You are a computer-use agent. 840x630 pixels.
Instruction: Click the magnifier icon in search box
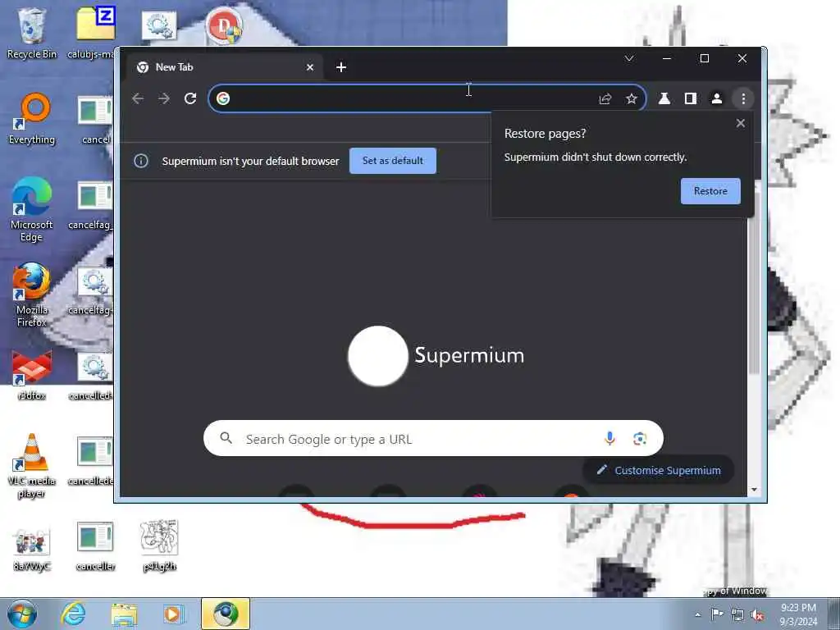click(226, 438)
